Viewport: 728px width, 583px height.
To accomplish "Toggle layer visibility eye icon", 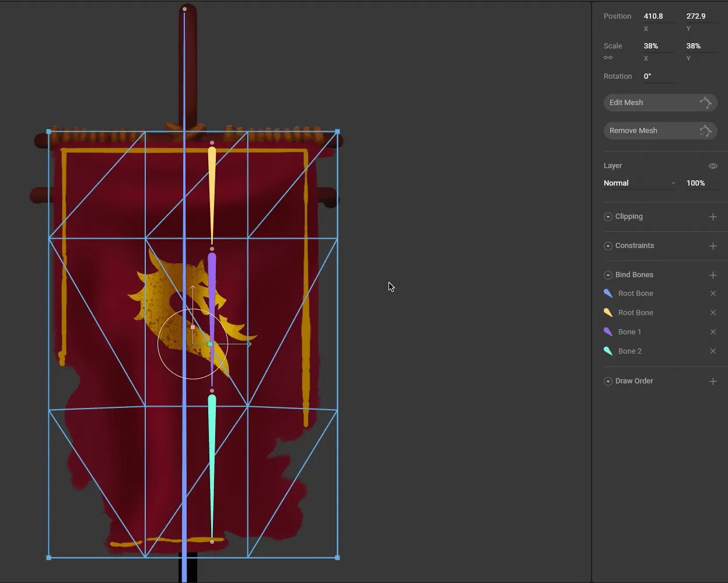I will 713,166.
